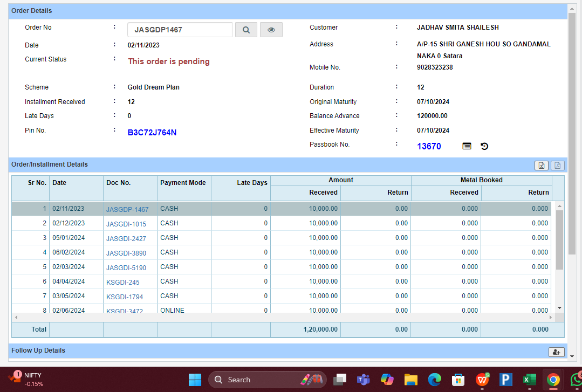
Task: Click the eye view button beside Order No
Action: 271,30
